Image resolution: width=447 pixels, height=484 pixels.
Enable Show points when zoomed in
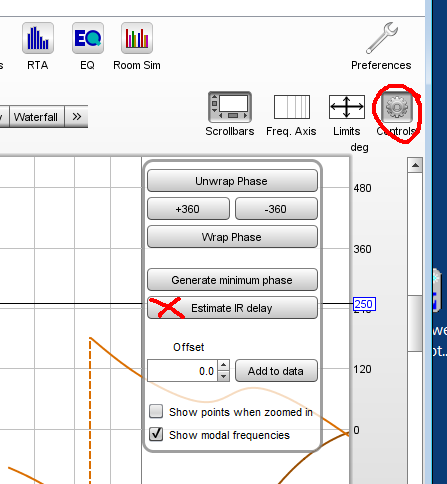coord(156,411)
